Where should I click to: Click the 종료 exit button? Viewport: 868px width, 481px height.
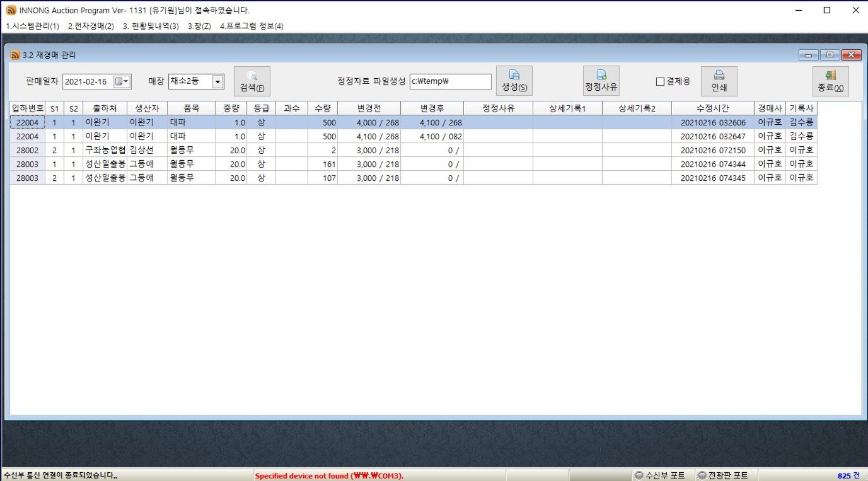[x=830, y=81]
